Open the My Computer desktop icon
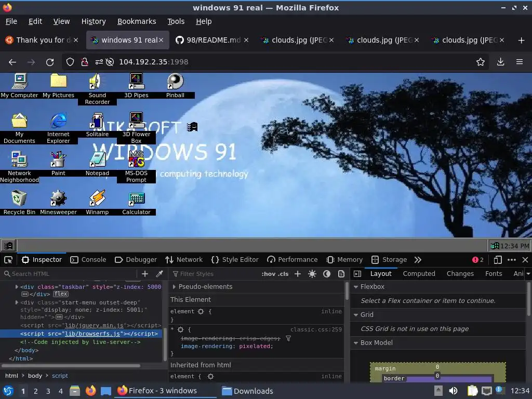This screenshot has width=532, height=399. (19, 86)
